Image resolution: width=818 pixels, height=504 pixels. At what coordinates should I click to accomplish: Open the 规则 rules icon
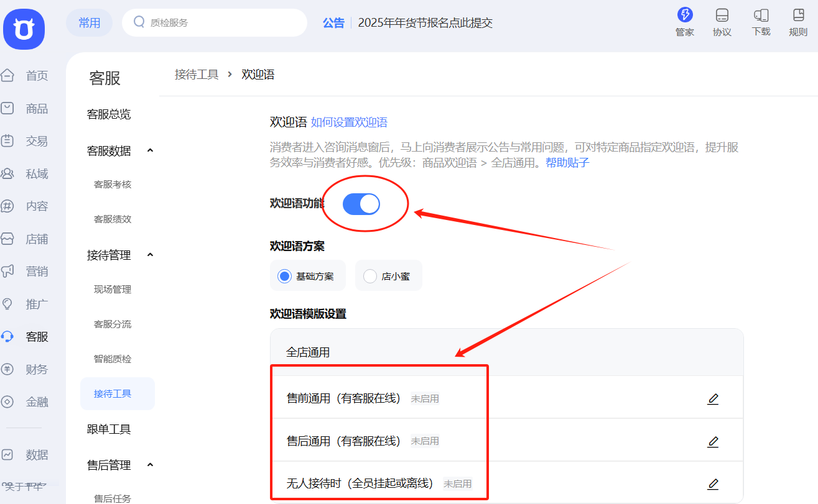[798, 15]
